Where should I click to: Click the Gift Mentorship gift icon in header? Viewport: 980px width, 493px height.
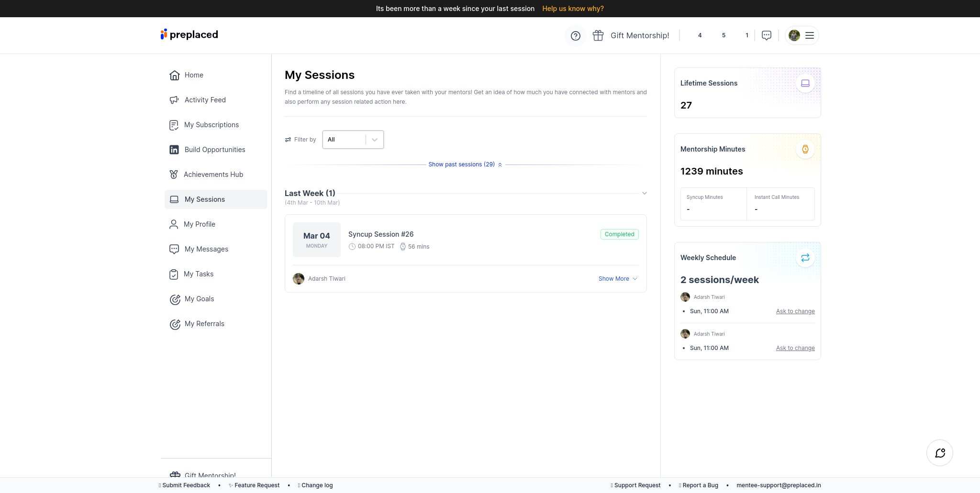[x=598, y=36]
